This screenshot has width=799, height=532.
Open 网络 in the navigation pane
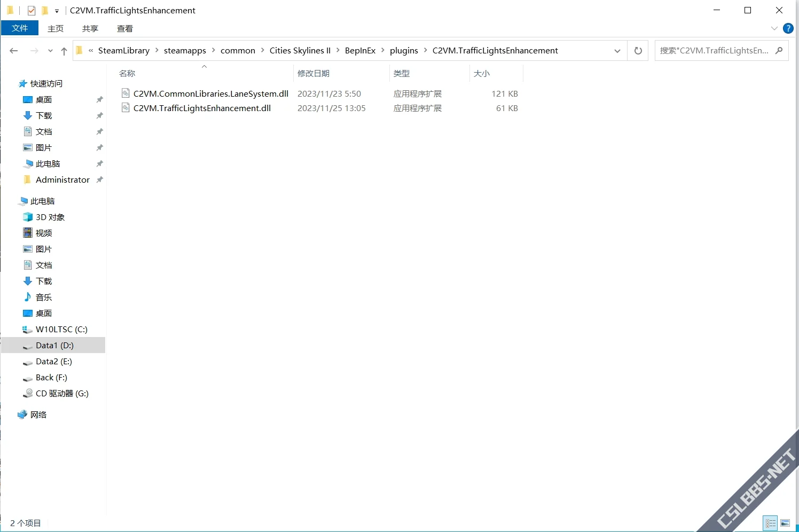[38, 415]
